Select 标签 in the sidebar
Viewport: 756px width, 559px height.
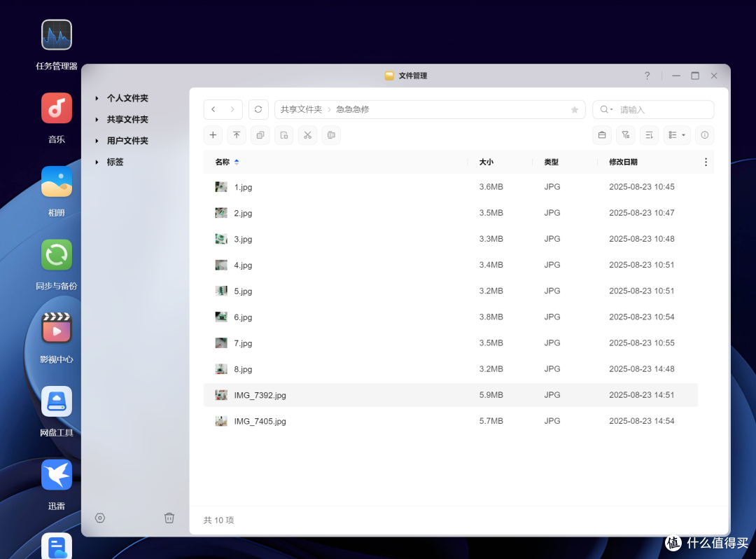point(115,162)
